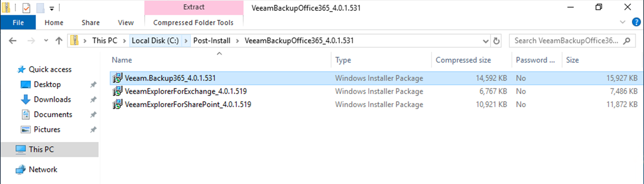644x184 pixels.
Task: Click the VeeamExplorerForSharePoint installer icon
Action: point(117,104)
